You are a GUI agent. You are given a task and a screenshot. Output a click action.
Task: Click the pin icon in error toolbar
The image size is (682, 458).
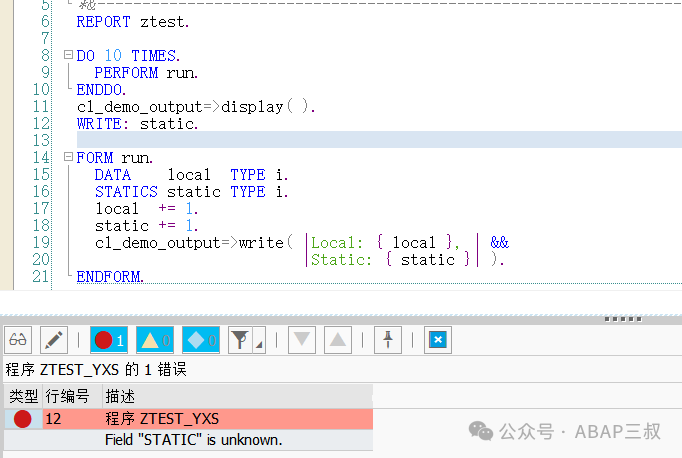point(388,340)
